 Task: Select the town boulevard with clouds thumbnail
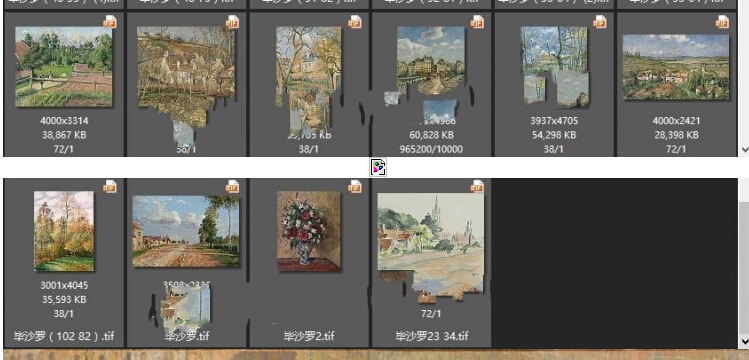click(x=431, y=61)
